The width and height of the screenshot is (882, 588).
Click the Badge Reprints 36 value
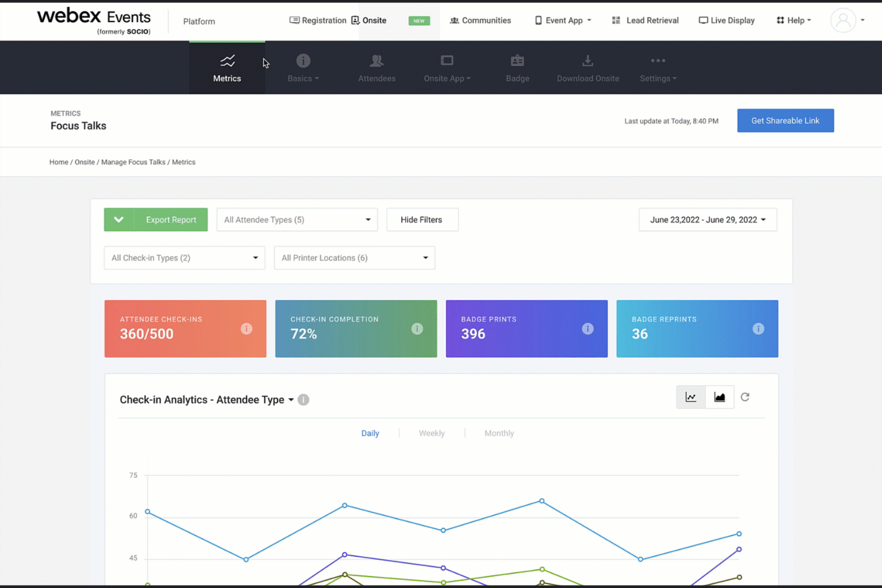coord(639,334)
